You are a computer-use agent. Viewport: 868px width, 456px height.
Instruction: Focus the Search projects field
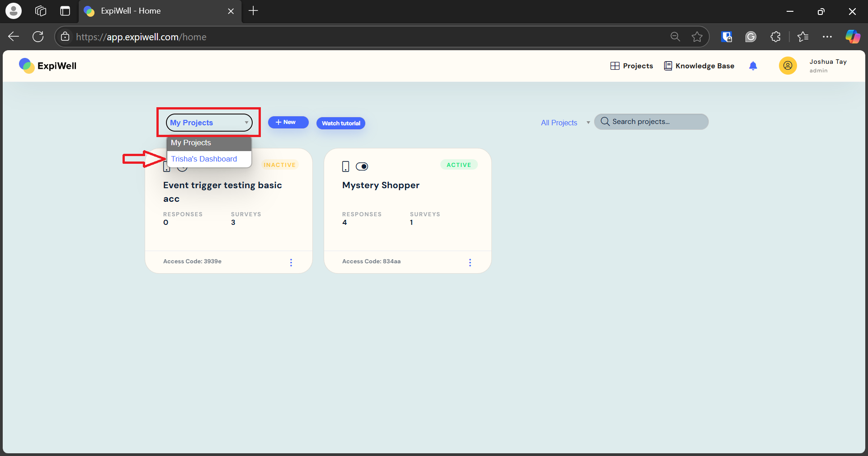[651, 122]
